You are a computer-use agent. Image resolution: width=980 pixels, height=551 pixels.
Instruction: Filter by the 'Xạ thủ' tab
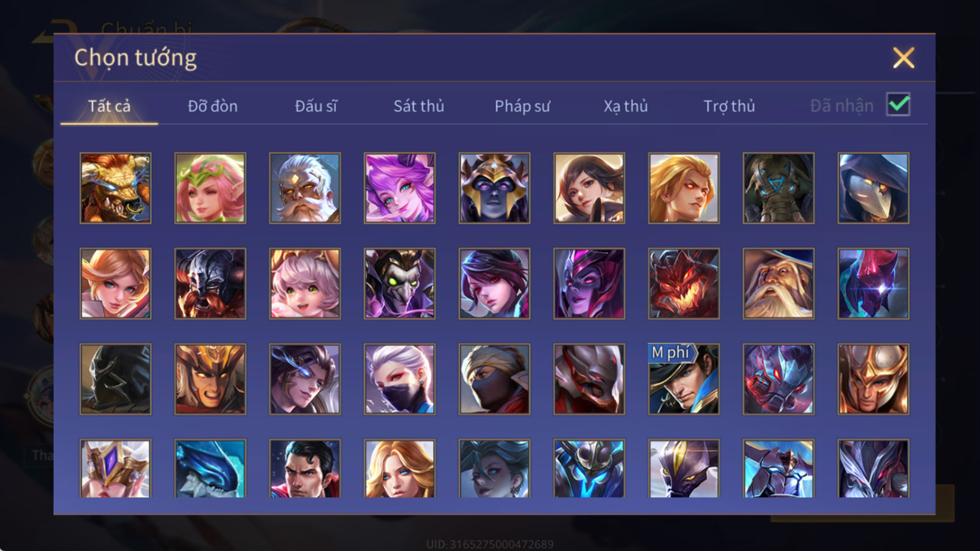click(x=625, y=106)
